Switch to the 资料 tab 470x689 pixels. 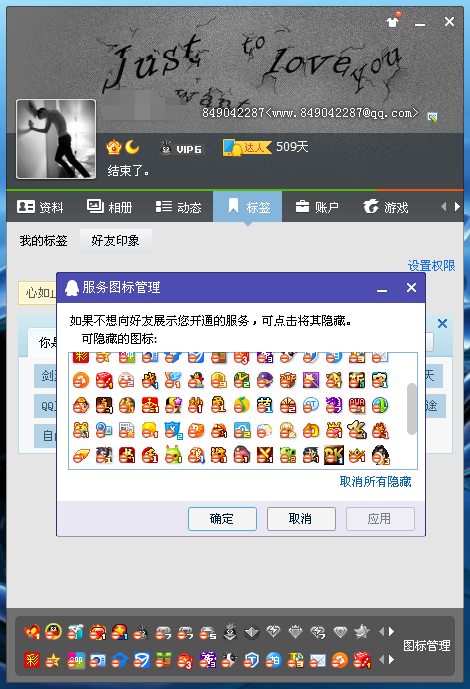click(x=40, y=207)
